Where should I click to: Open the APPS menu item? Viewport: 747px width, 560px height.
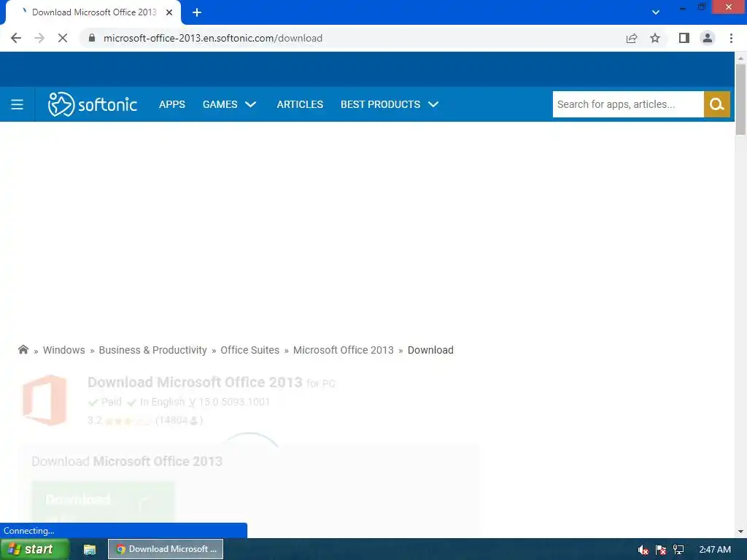coord(172,104)
